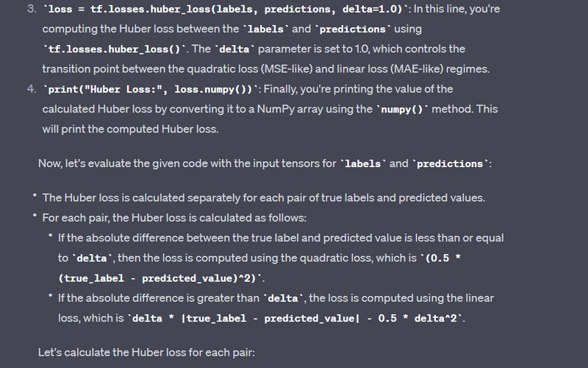Click 'delta' code after 'less than or equal to'

93,258
